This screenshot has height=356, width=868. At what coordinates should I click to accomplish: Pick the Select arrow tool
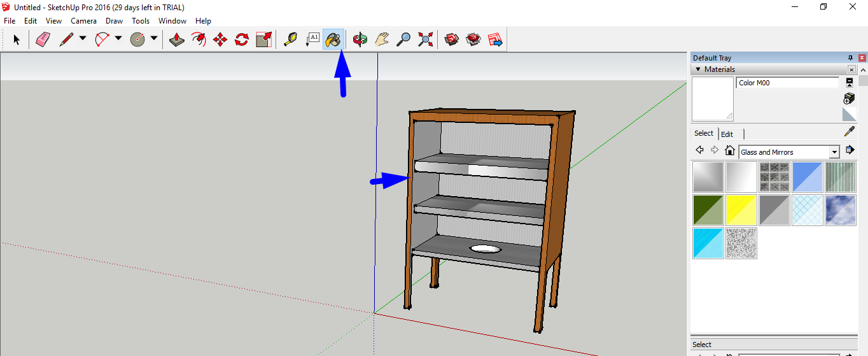(x=17, y=39)
